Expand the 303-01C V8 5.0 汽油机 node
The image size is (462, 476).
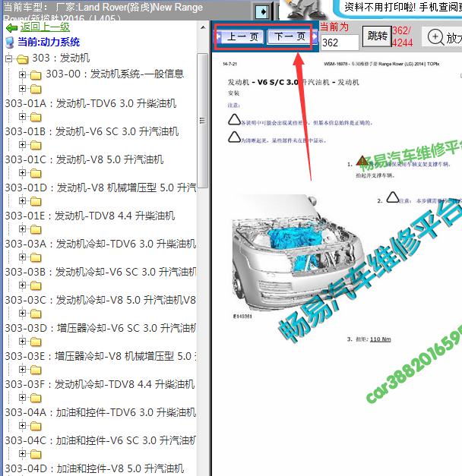(x=22, y=144)
